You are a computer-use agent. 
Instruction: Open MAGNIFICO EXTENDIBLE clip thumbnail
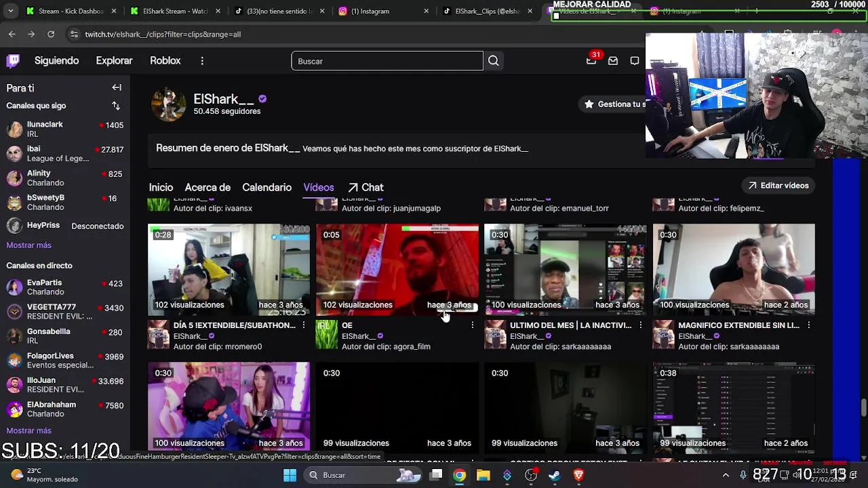[734, 270]
